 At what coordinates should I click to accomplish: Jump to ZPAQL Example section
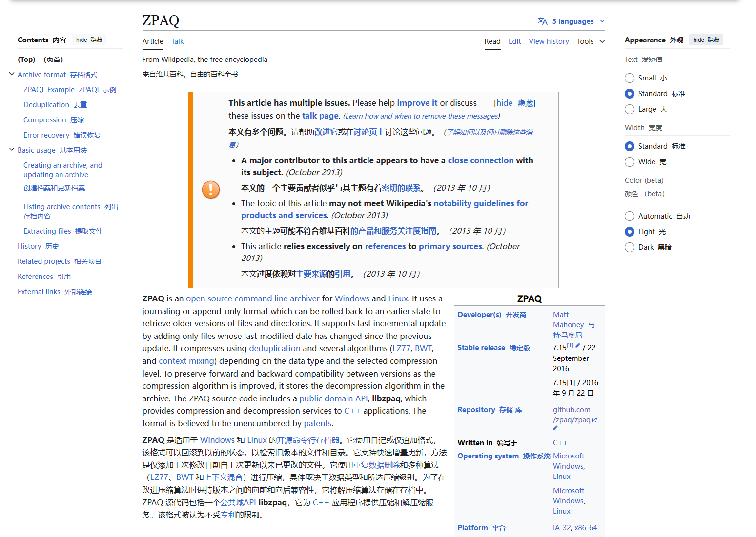click(x=70, y=90)
